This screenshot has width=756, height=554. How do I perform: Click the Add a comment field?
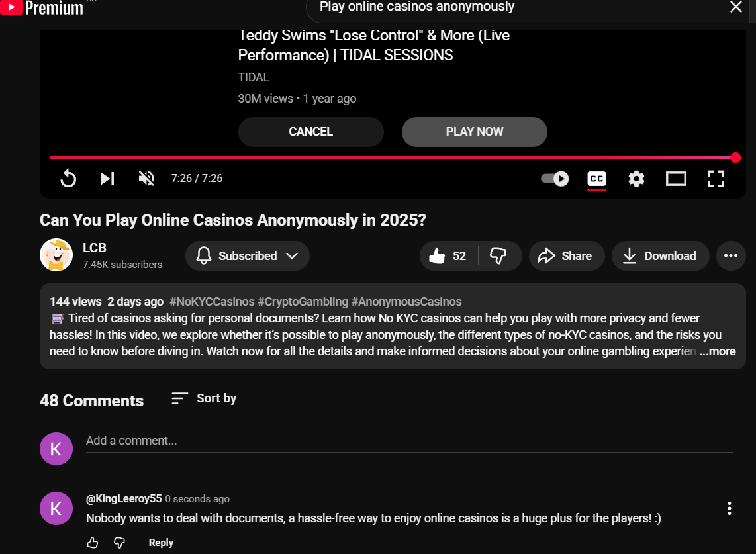pos(408,441)
